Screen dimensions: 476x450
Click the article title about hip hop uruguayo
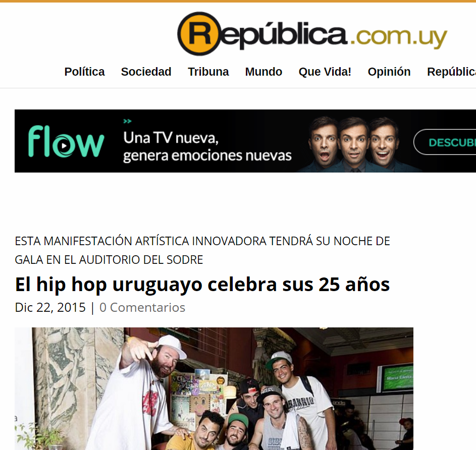(202, 285)
